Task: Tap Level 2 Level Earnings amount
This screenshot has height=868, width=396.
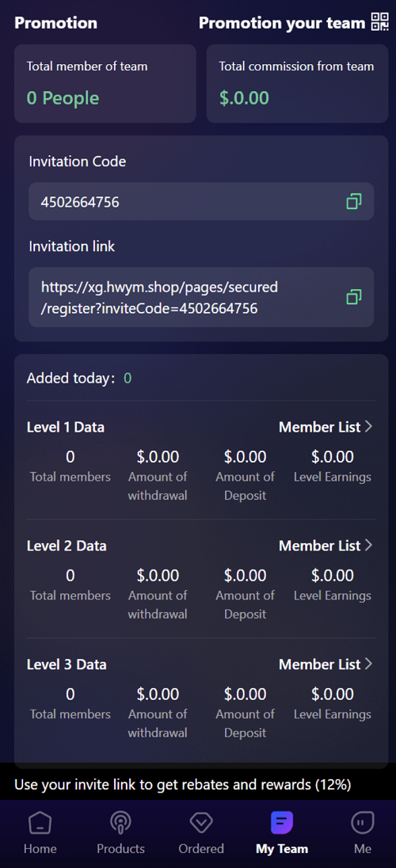Action: [333, 576]
